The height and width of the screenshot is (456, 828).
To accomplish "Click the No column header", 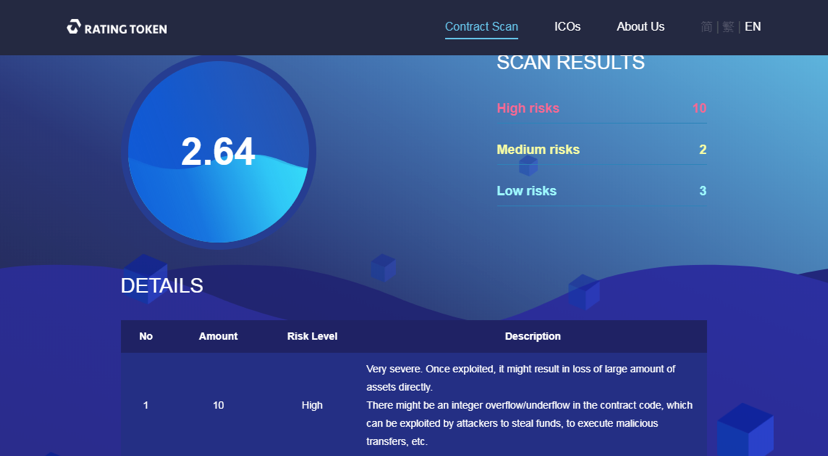I will (146, 336).
